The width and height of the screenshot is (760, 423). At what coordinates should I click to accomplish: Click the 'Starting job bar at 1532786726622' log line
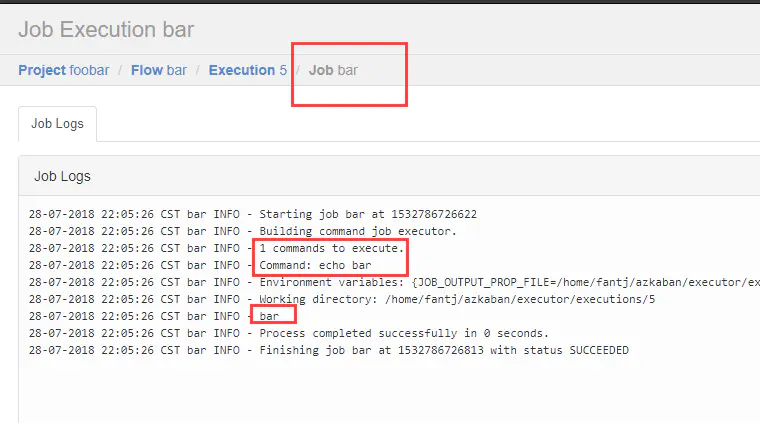coord(253,214)
